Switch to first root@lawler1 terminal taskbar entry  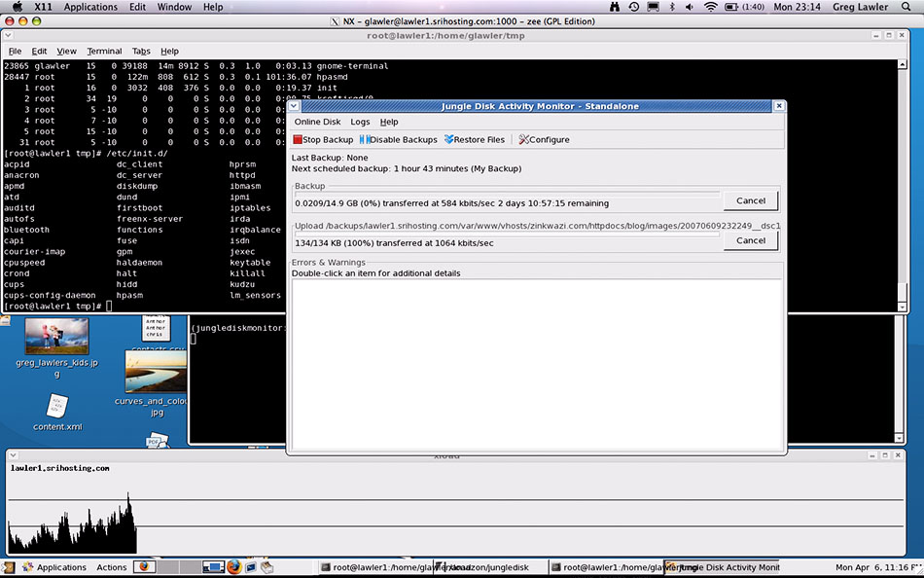[x=377, y=567]
